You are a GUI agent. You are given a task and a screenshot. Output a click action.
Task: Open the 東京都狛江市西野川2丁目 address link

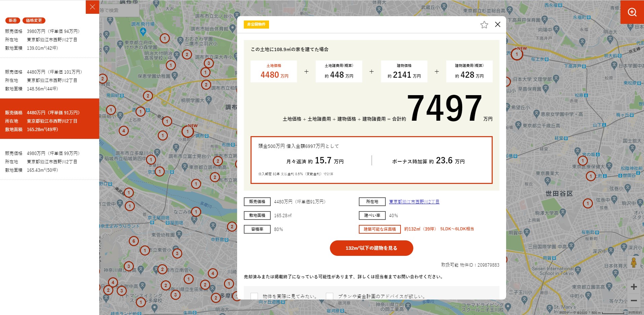click(414, 202)
